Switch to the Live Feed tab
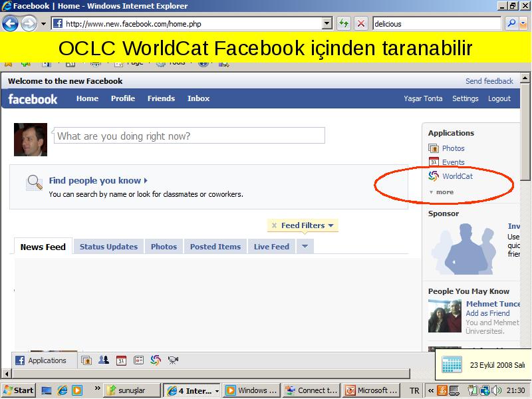The image size is (532, 399). coord(271,247)
